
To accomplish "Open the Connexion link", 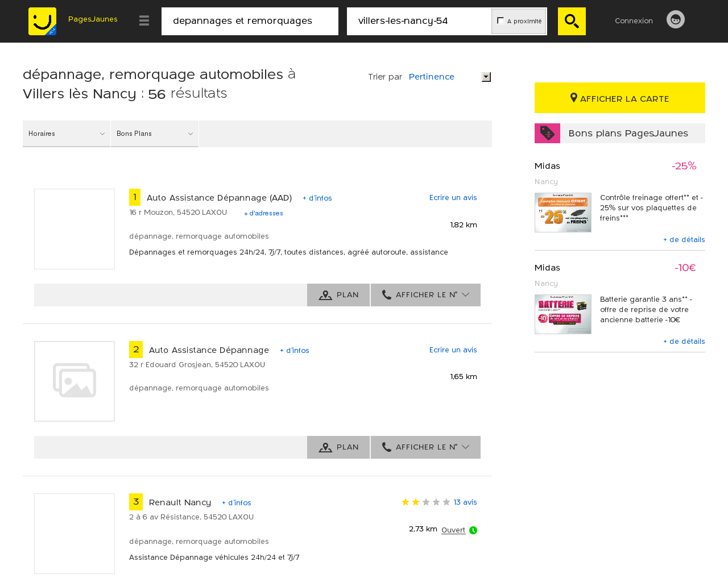I will point(634,20).
